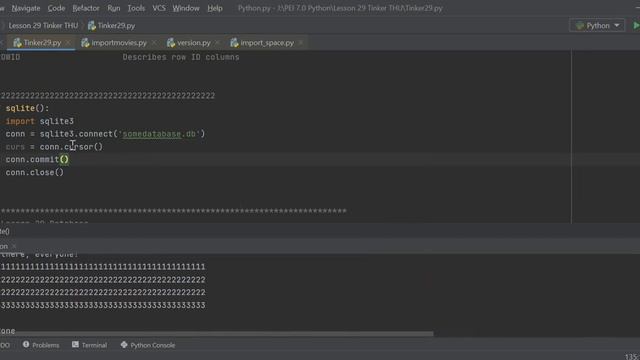
Task: Open the Navigate menu
Action: (x=26, y=8)
